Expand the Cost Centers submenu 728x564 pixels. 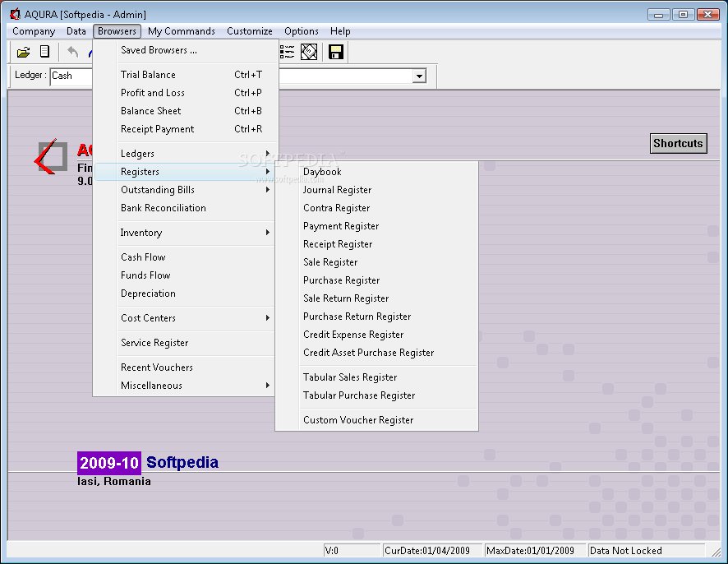pos(186,318)
